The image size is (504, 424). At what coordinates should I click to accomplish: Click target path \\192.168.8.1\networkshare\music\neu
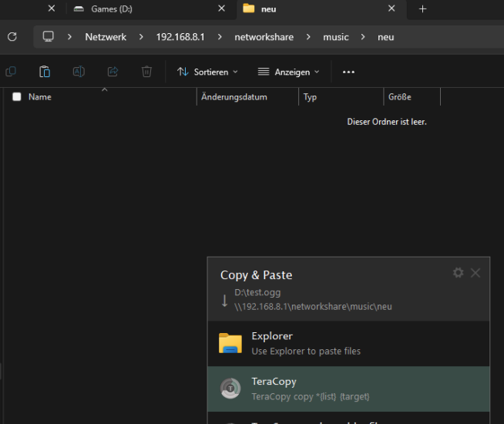(313, 306)
